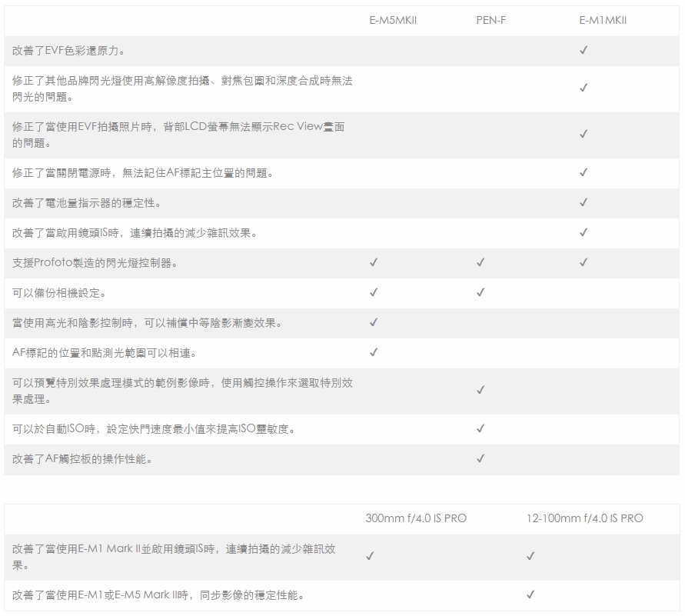Select the row text '改善了電池量指示器的穩定性。'
685x616 pixels.
pos(87,203)
